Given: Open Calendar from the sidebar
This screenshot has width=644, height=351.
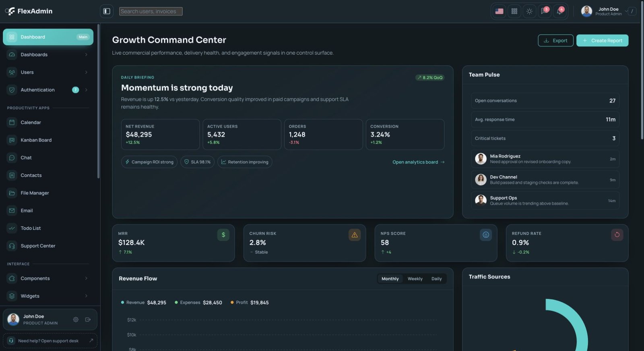Looking at the screenshot, I should (x=48, y=123).
